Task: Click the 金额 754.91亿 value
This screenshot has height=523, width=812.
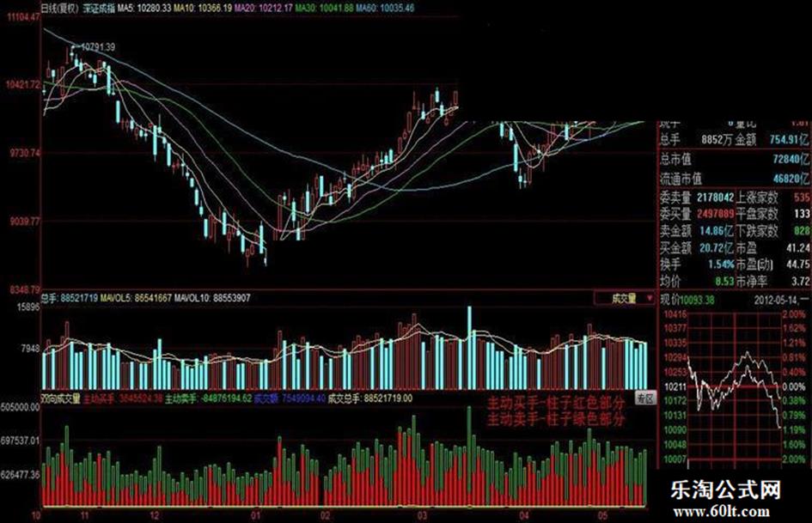Action: click(772, 139)
